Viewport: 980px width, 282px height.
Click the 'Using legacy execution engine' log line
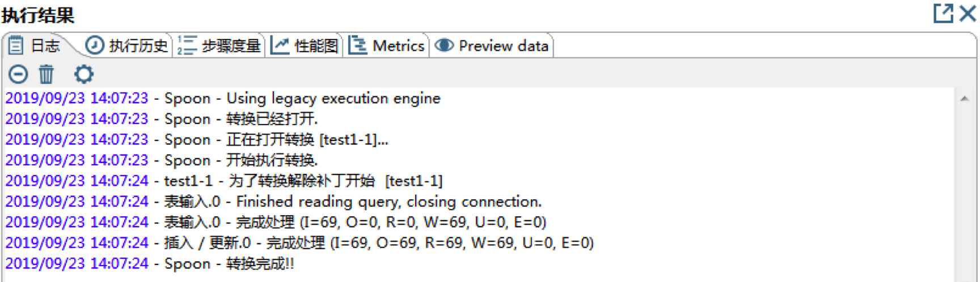pyautogui.click(x=333, y=99)
